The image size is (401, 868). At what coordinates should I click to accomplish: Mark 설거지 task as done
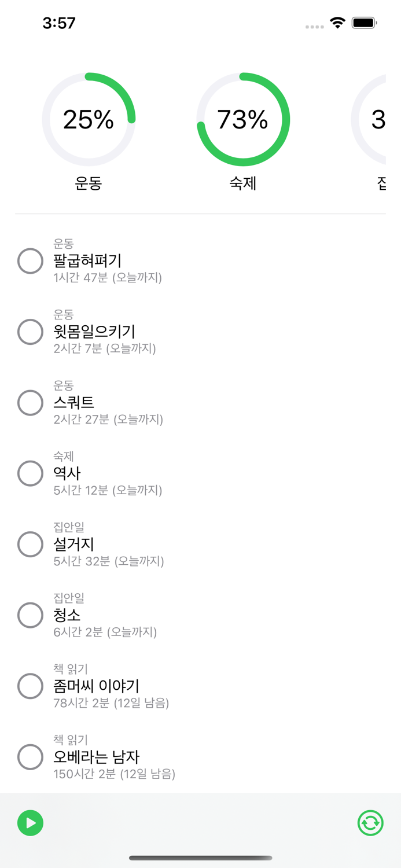[x=30, y=545]
